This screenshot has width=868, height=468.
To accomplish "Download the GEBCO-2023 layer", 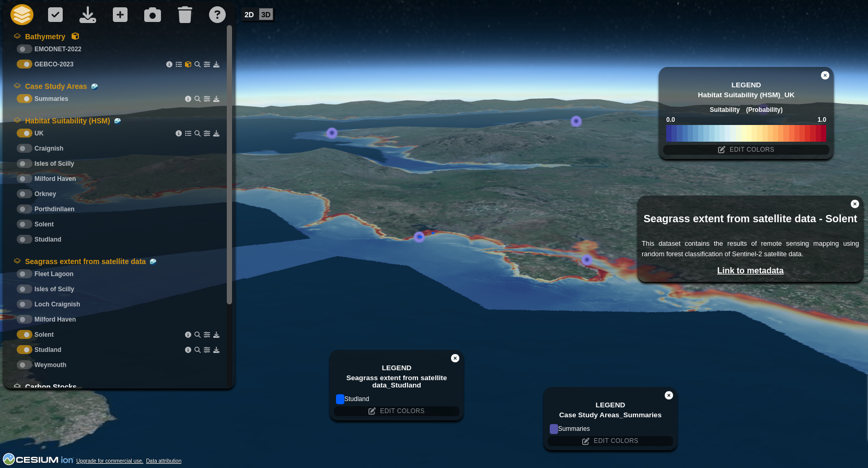I will click(216, 64).
